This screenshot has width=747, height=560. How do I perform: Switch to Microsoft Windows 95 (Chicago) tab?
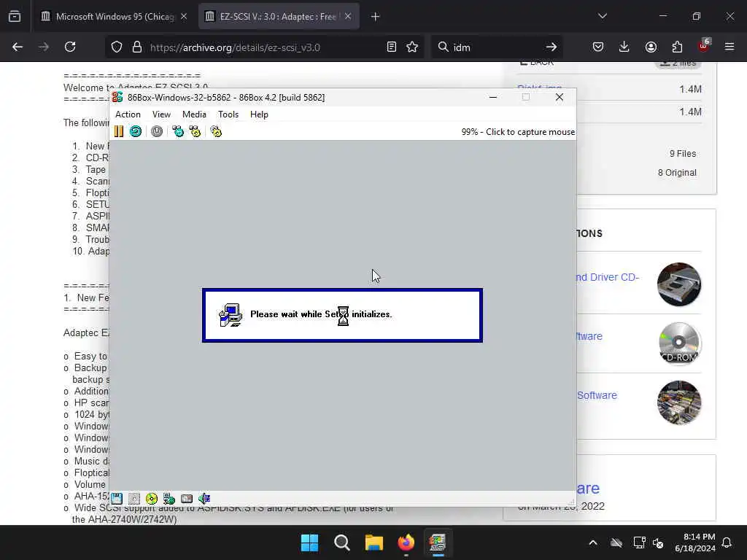115,17
